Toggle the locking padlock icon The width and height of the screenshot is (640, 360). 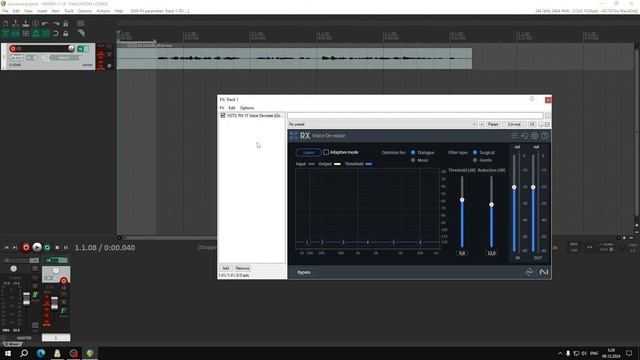(x=65, y=33)
